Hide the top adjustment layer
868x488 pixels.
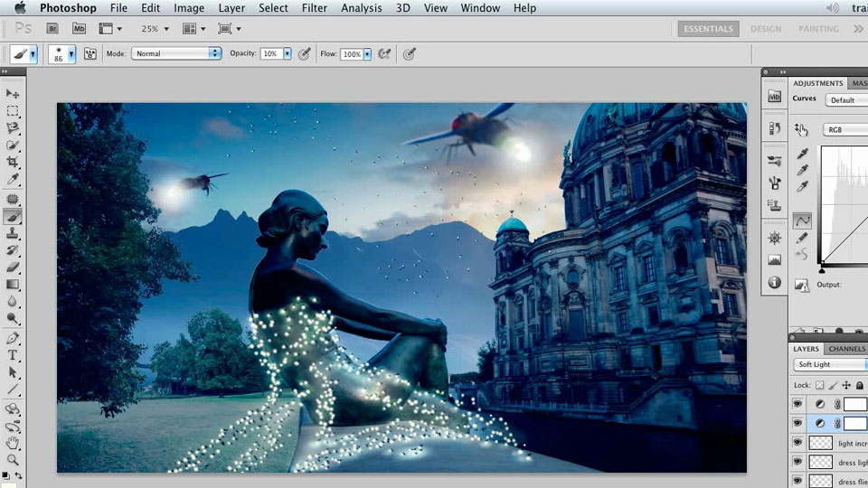[797, 405]
